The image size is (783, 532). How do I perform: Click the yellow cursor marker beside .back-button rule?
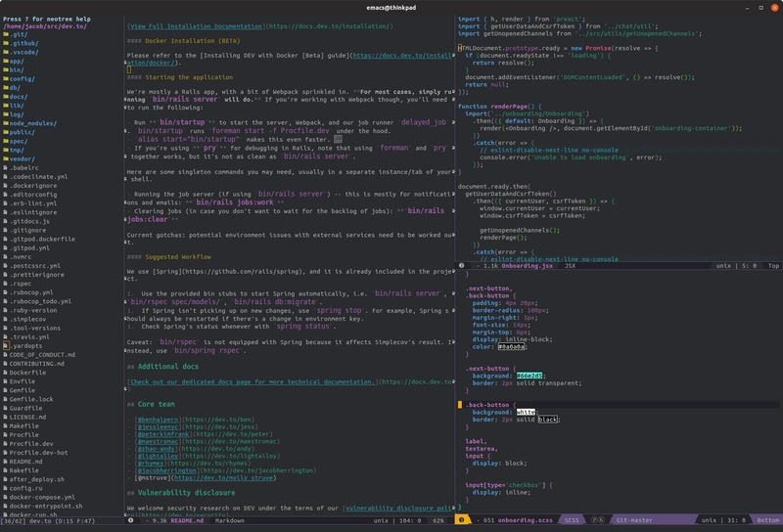[460, 405]
